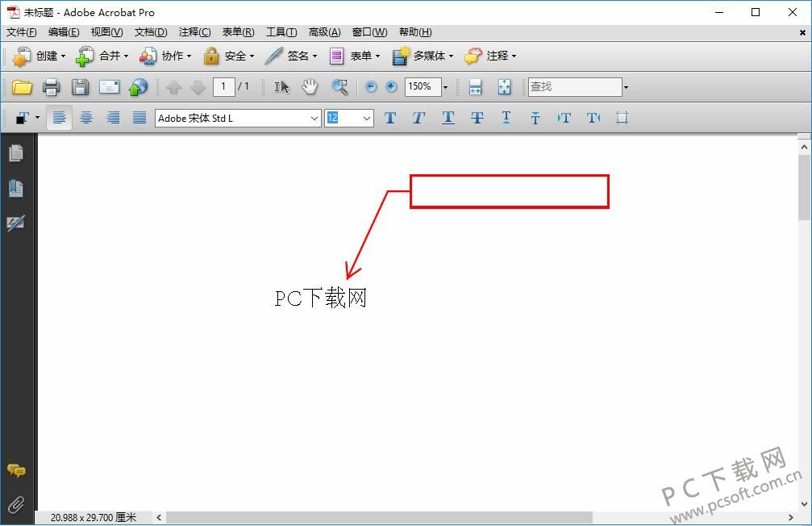
Task: Center align text
Action: pyautogui.click(x=86, y=118)
